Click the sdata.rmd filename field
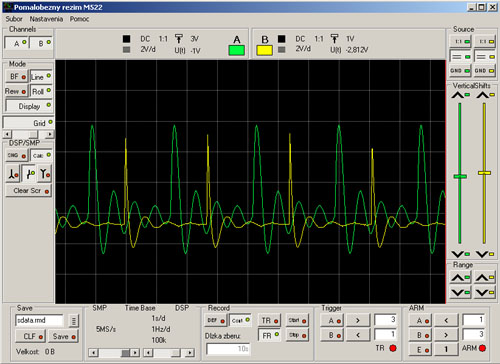The image size is (500, 364). pyautogui.click(x=39, y=320)
